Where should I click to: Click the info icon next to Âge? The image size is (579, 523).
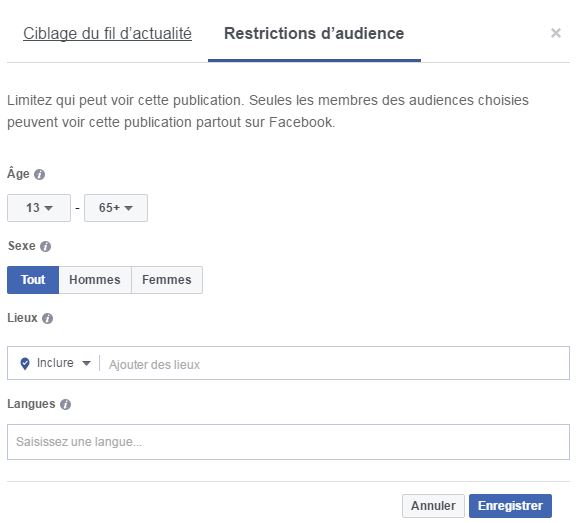40,174
